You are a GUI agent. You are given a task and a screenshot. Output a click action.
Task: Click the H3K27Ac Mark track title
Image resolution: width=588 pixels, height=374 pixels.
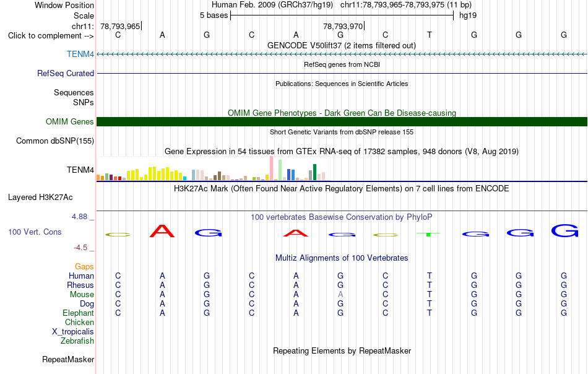(342, 188)
